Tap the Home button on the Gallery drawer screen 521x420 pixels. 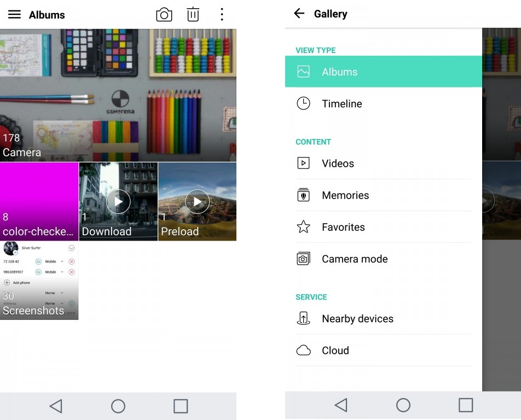(x=403, y=405)
